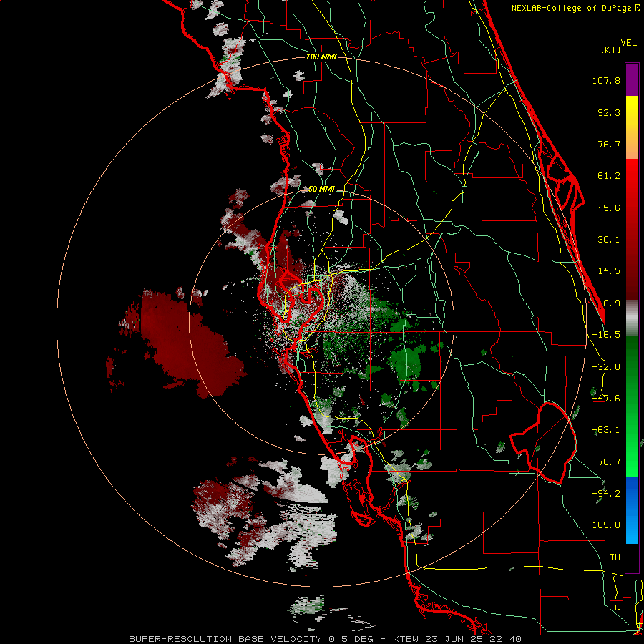Select the 14.5 velocity scale value
Image resolution: width=644 pixels, height=644 pixels.
coord(609,271)
